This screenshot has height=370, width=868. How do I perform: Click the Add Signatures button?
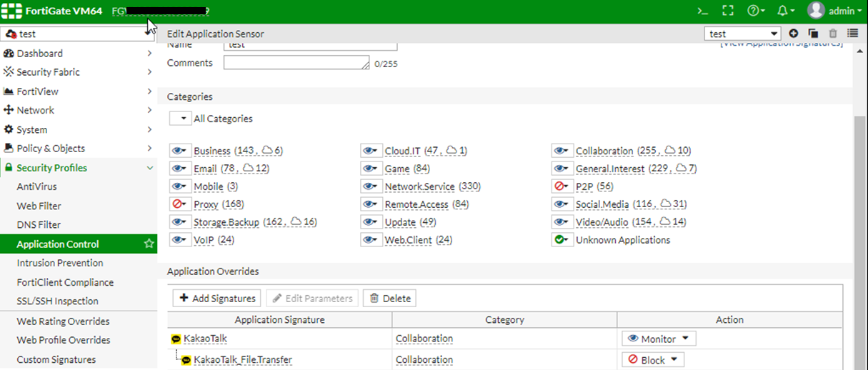pos(217,298)
